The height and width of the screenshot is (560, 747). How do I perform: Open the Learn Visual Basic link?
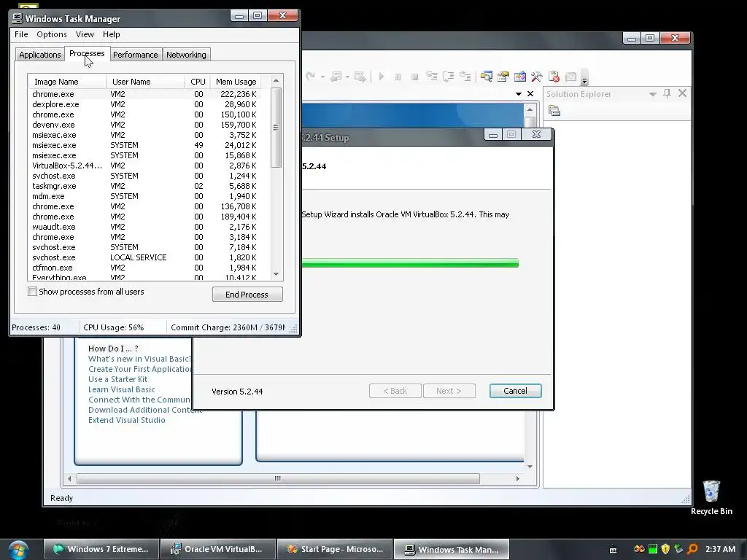point(122,389)
